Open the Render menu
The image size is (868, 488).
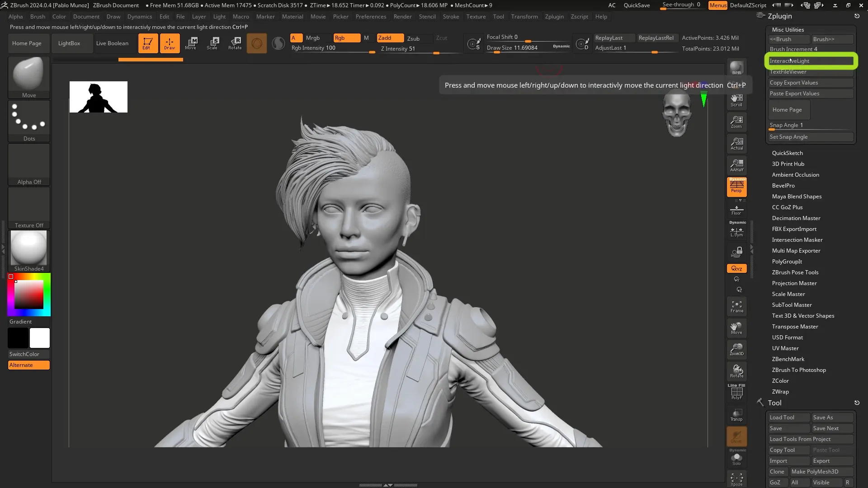402,17
